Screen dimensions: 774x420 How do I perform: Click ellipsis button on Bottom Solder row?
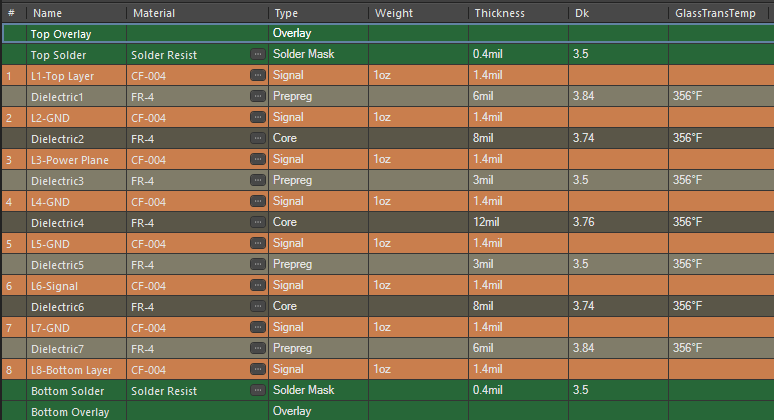point(258,390)
